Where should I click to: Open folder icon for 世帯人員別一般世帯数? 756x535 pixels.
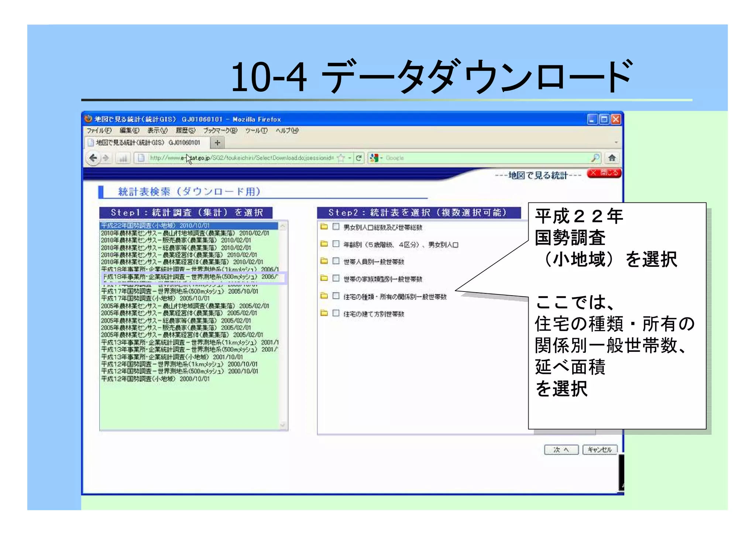pyautogui.click(x=324, y=261)
